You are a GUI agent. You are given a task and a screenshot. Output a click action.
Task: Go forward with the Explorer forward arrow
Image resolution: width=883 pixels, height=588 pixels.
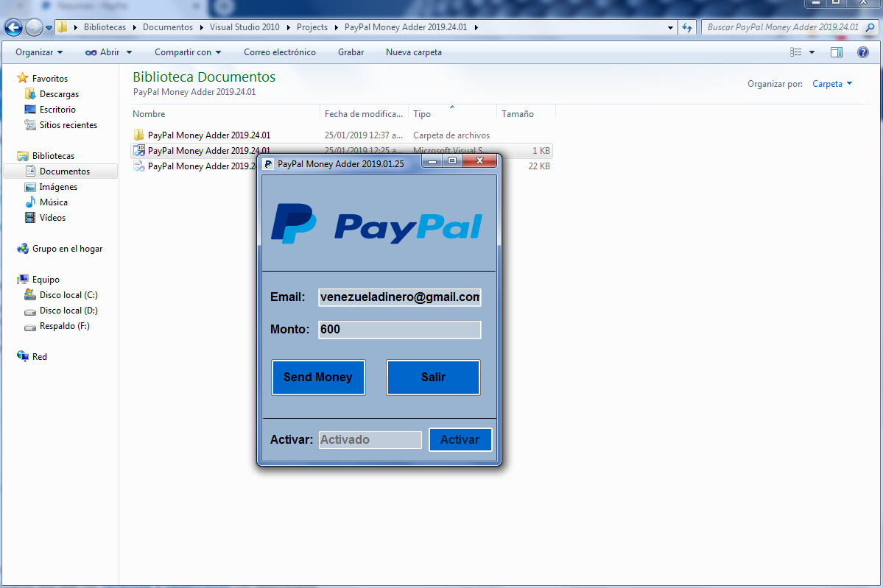click(34, 27)
